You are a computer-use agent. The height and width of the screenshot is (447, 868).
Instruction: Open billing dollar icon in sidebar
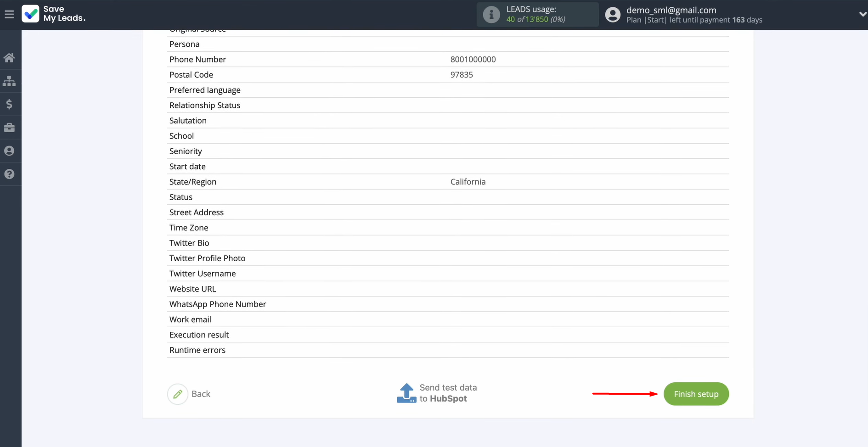pos(9,105)
